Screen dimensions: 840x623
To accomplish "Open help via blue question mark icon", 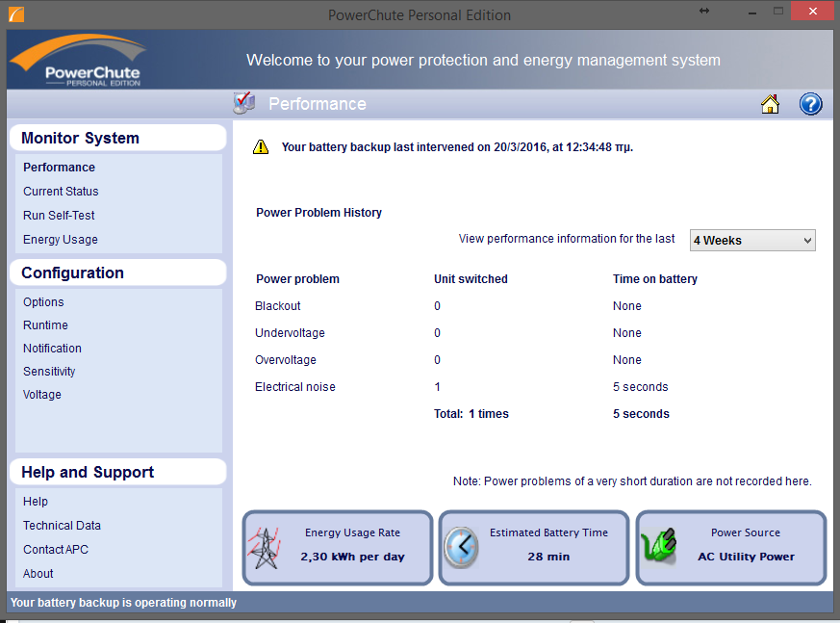I will click(x=810, y=104).
